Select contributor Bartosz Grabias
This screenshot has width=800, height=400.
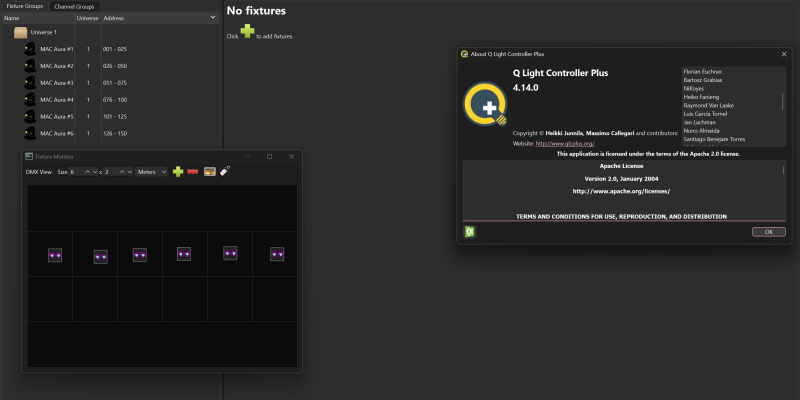pos(703,80)
